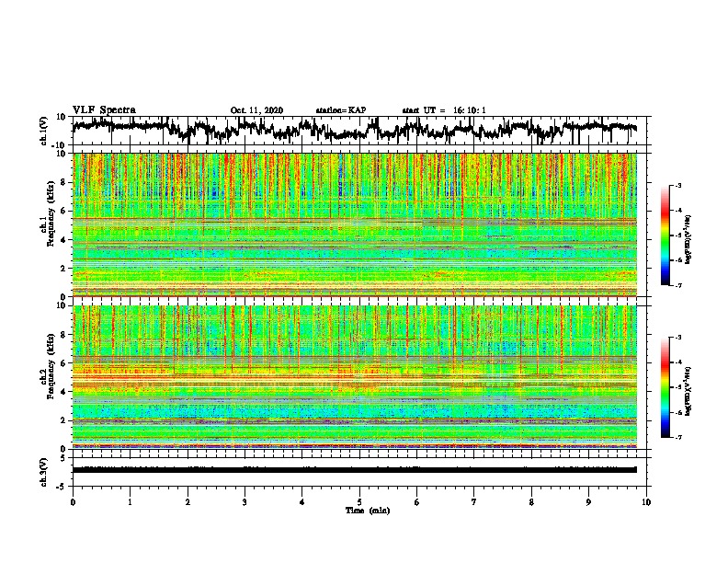Screen dimensions: 728x563
Task: Click the ch.1 spectrogram panel
Action: [x=355, y=224]
